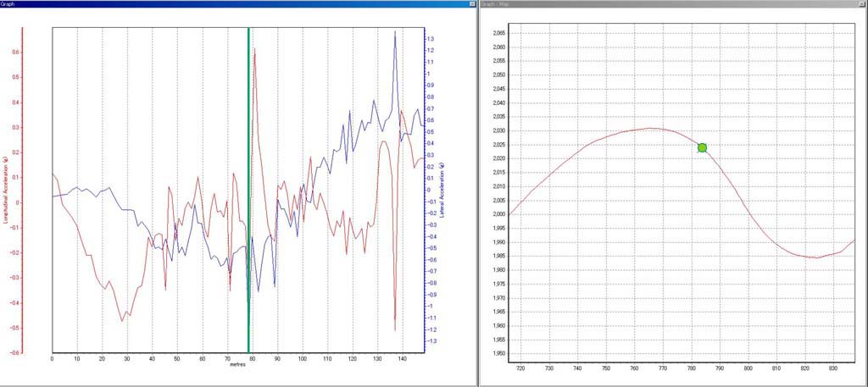868x387 pixels.
Task: Close the Graph - Map window
Action: pyautogui.click(x=860, y=4)
